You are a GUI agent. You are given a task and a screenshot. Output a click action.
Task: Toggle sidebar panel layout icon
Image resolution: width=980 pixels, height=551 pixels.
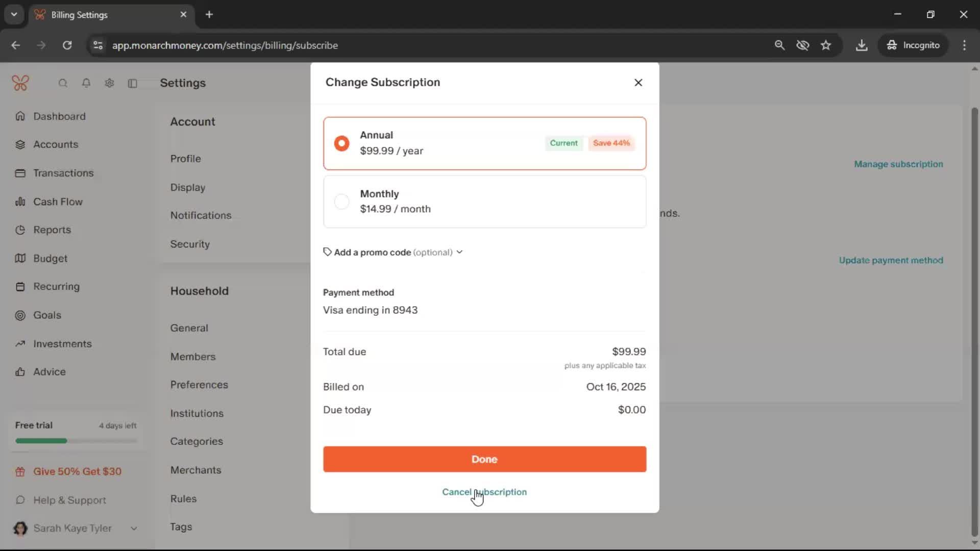pyautogui.click(x=133, y=83)
